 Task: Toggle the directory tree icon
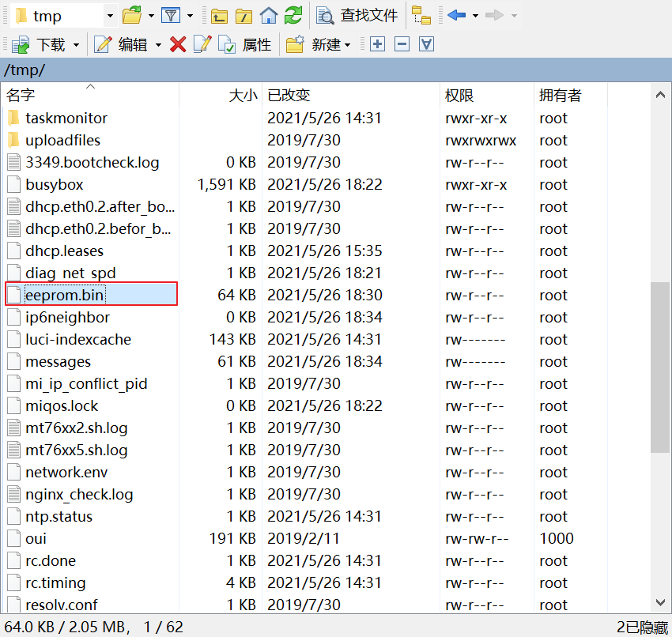(x=421, y=16)
